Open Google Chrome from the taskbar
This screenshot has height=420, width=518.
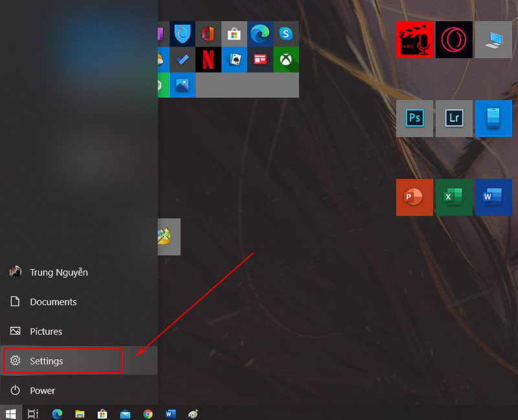(x=148, y=414)
